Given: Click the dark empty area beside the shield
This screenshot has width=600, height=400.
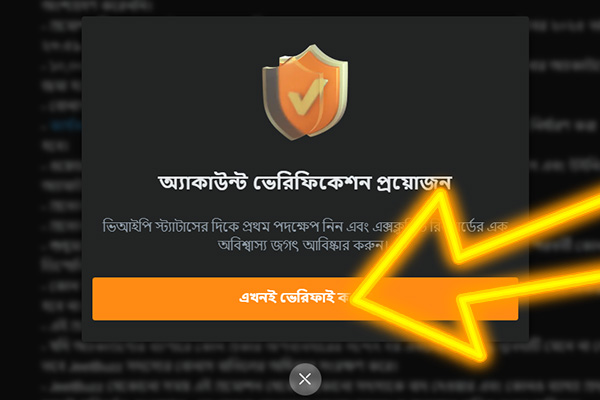Looking at the screenshot, I should [x=172, y=92].
